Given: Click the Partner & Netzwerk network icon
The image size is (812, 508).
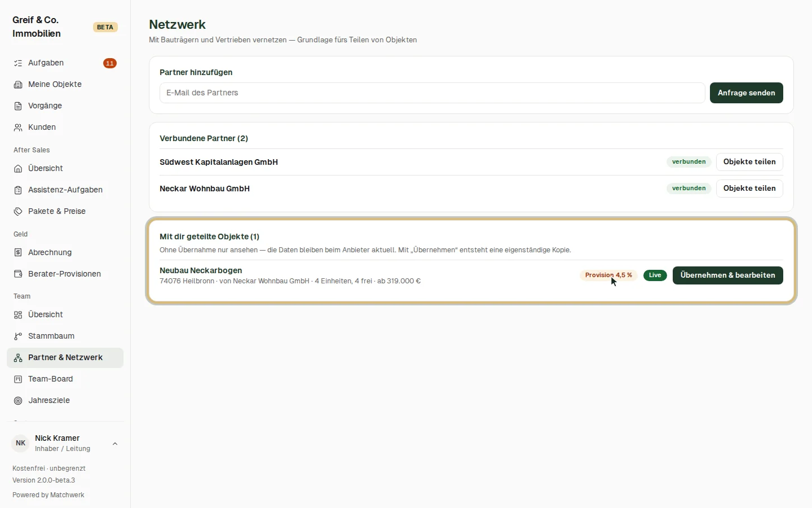Looking at the screenshot, I should coord(18,358).
